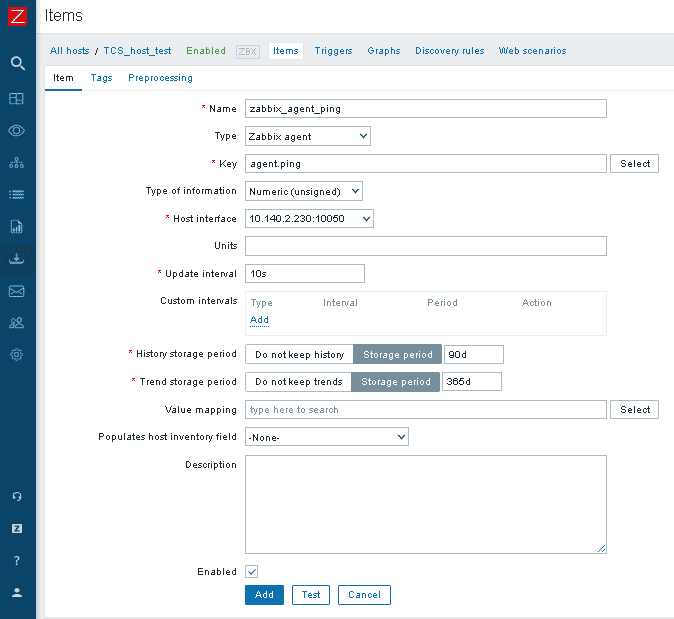Open the Monitoring eye icon
The width and height of the screenshot is (674, 619).
(x=16, y=131)
